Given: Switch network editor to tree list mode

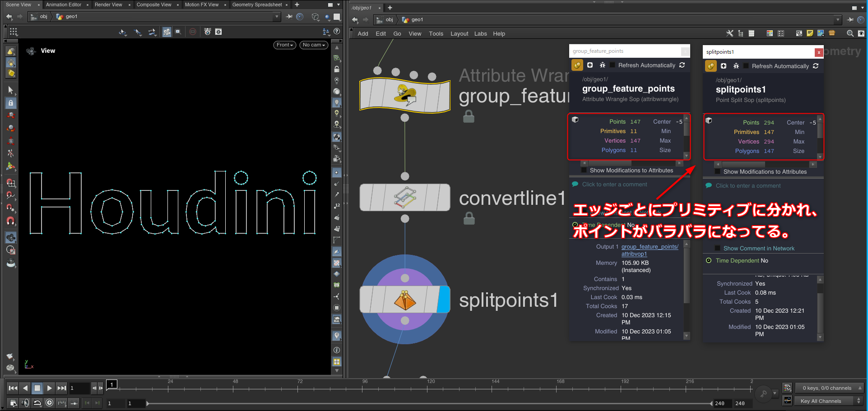Looking at the screenshot, I should [741, 33].
